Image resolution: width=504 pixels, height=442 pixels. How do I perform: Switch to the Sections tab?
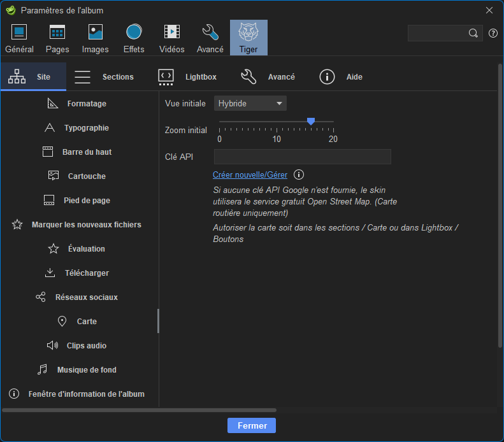click(104, 77)
